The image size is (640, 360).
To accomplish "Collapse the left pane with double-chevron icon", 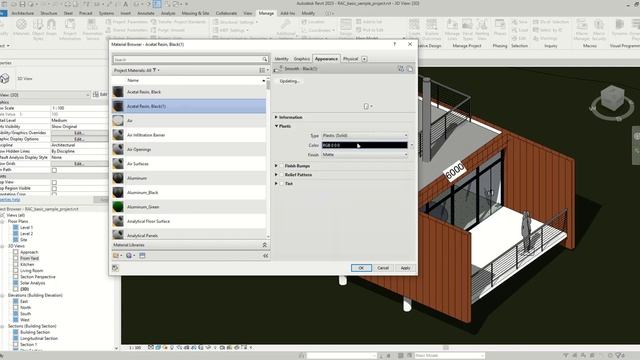I will (x=265, y=256).
